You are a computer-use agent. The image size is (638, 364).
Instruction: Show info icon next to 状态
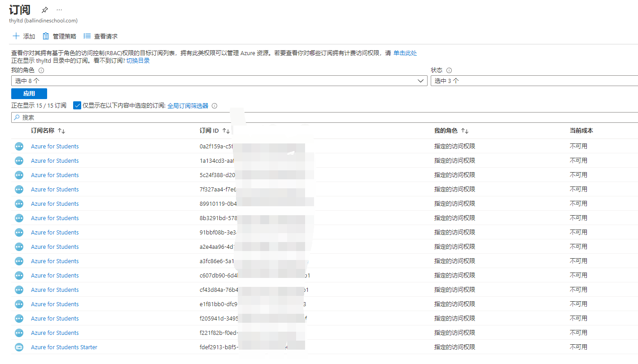click(449, 70)
